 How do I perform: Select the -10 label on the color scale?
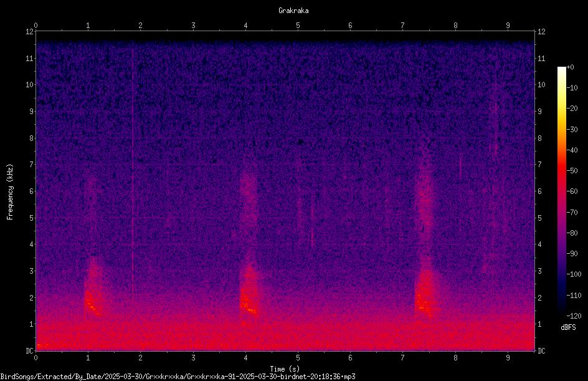coord(572,88)
